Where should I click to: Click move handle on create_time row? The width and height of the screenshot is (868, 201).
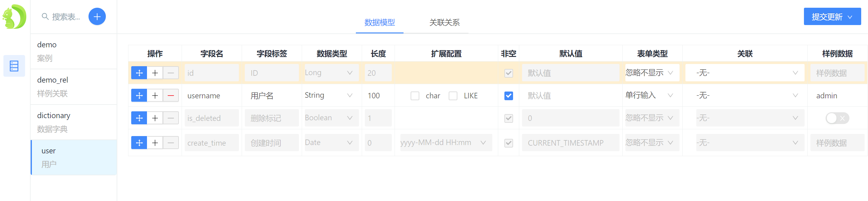coord(139,143)
